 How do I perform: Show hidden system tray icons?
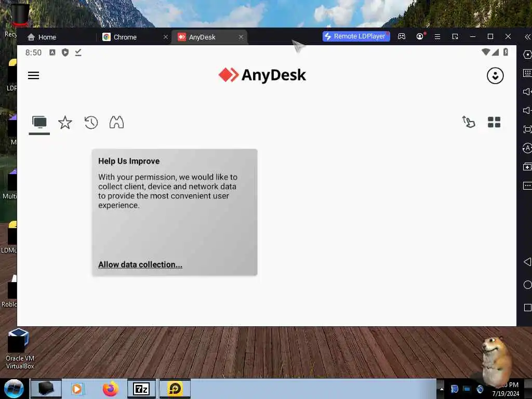(x=442, y=389)
